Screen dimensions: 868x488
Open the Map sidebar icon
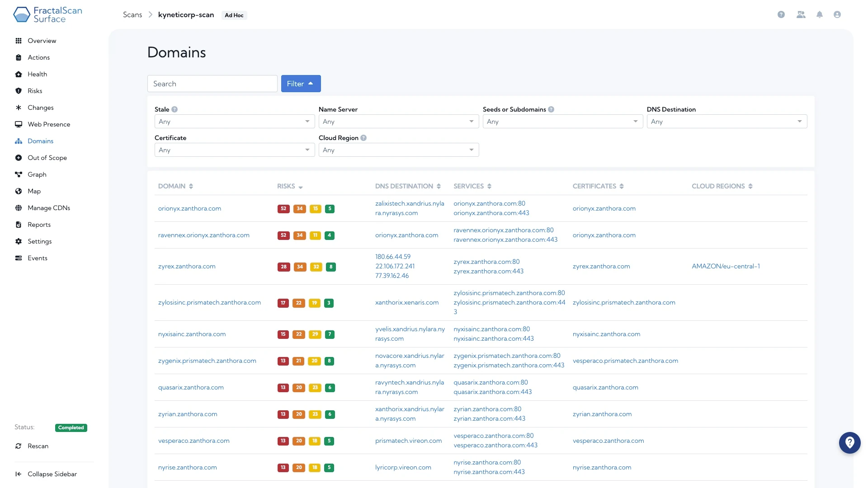click(19, 191)
